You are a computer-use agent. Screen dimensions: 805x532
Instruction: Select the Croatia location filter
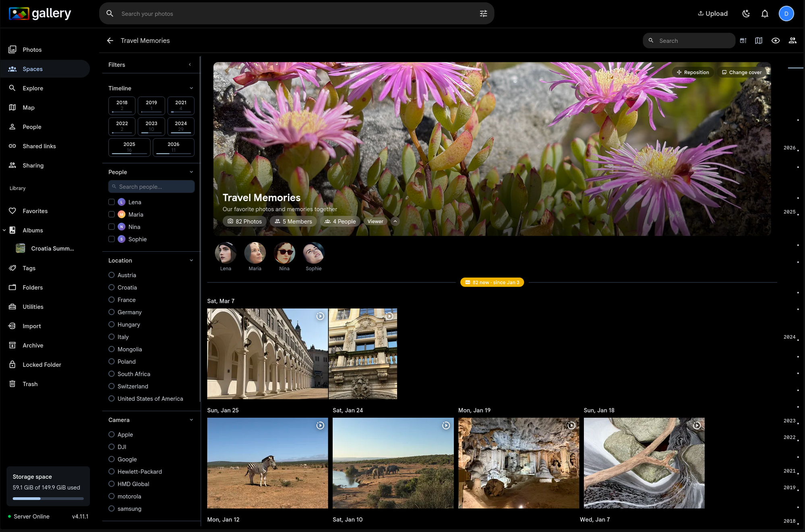111,287
